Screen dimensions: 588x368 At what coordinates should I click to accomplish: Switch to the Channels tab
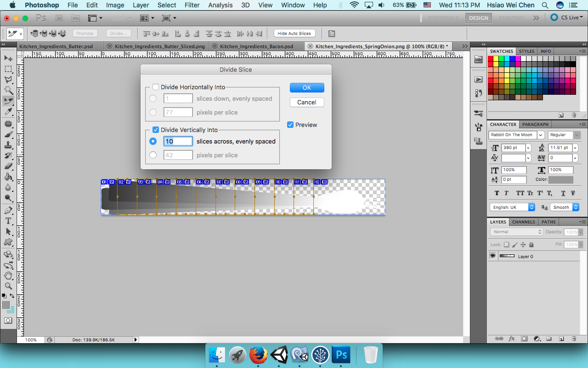click(x=523, y=222)
